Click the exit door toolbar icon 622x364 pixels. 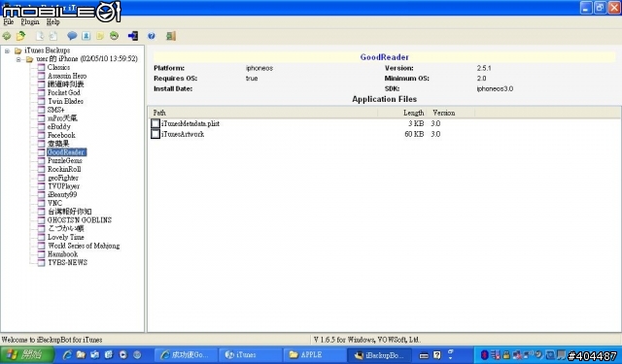[x=171, y=36]
